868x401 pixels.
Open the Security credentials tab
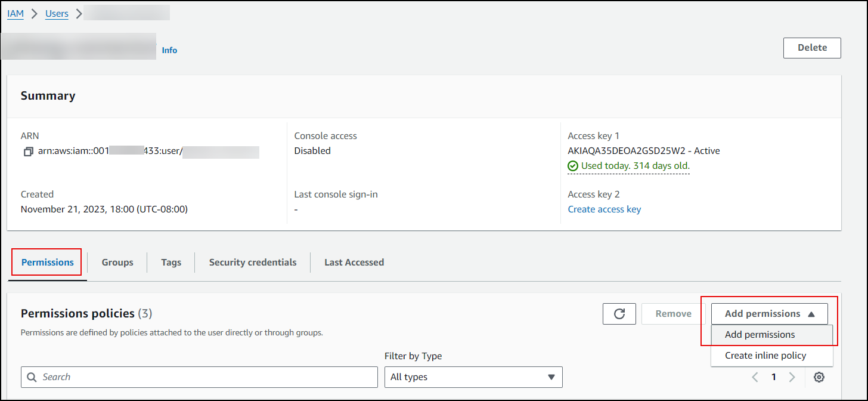coord(253,263)
